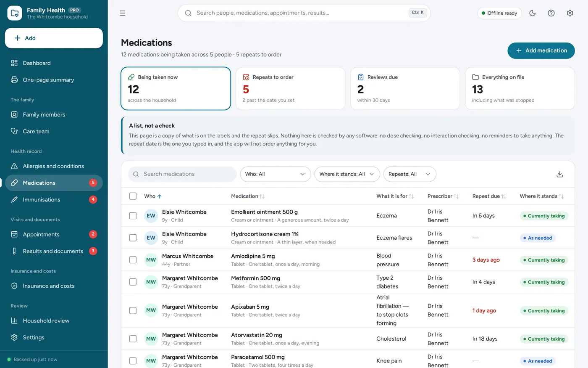Click the Medication column sort arrows icon
This screenshot has width=588, height=368.
pyautogui.click(x=262, y=196)
